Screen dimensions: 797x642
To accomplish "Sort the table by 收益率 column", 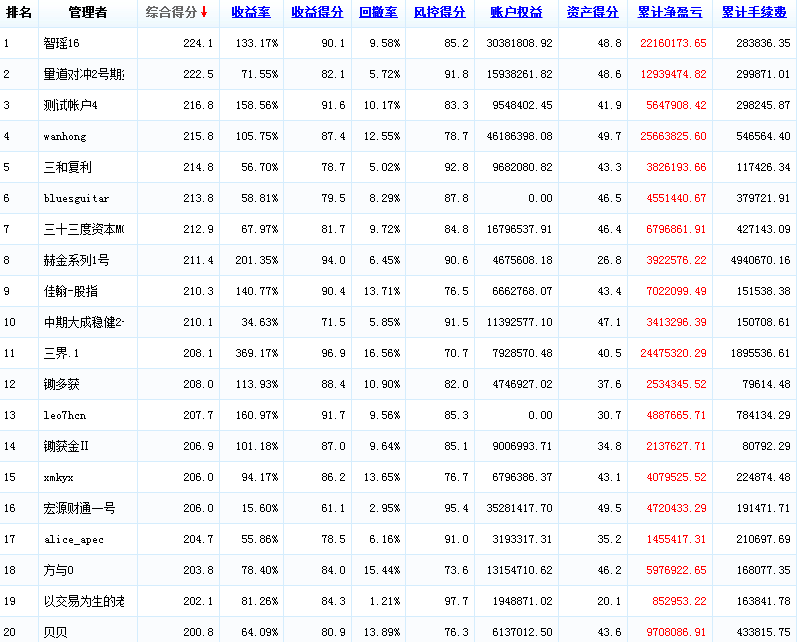I will click(250, 13).
